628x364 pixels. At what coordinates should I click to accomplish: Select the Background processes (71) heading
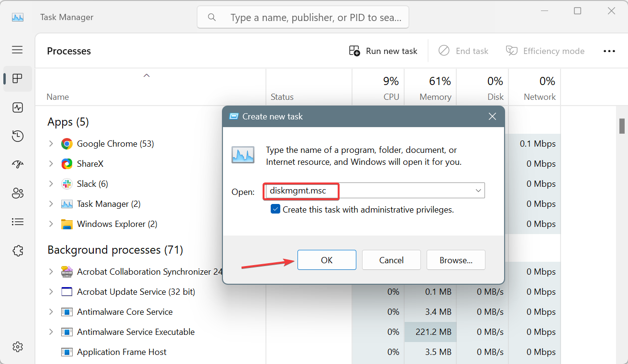point(115,250)
